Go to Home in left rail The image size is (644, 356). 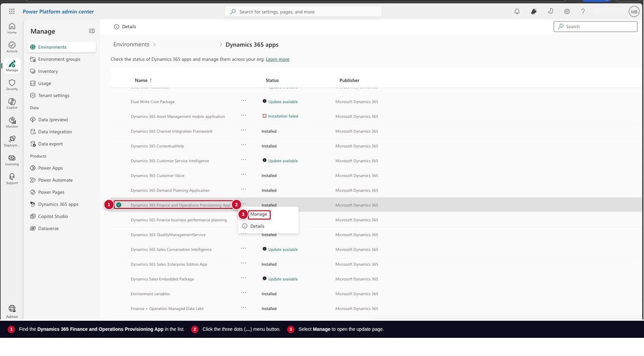[12, 28]
